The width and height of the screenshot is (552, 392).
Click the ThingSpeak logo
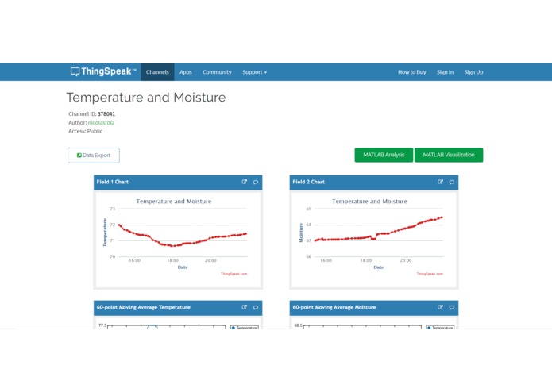click(103, 71)
